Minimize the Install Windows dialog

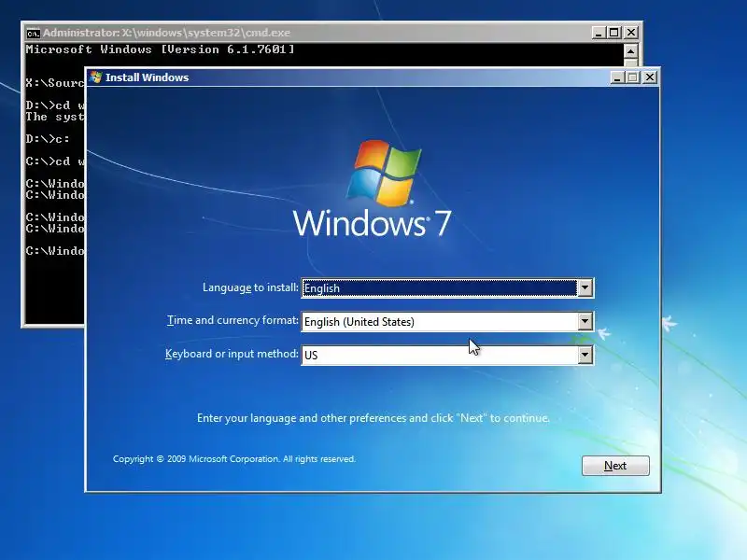coord(617,77)
